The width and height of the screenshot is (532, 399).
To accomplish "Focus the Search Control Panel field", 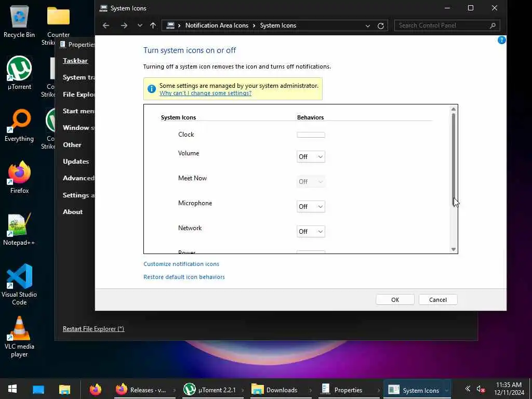I will click(447, 25).
